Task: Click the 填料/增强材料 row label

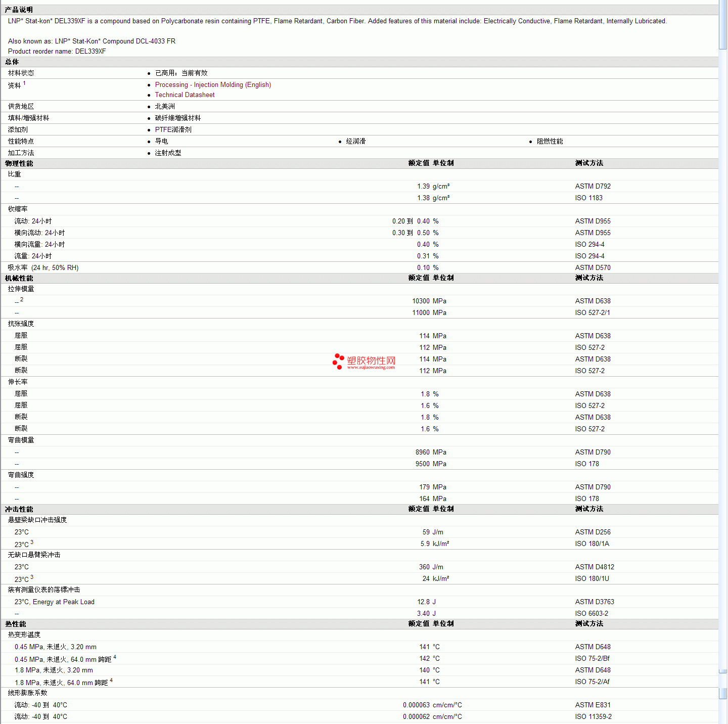Action: pos(29,118)
